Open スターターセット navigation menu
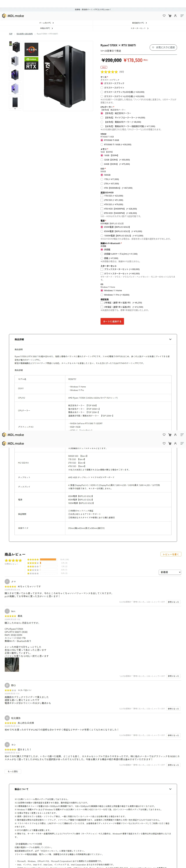This screenshot has width=186, height=868. click(x=139, y=28)
